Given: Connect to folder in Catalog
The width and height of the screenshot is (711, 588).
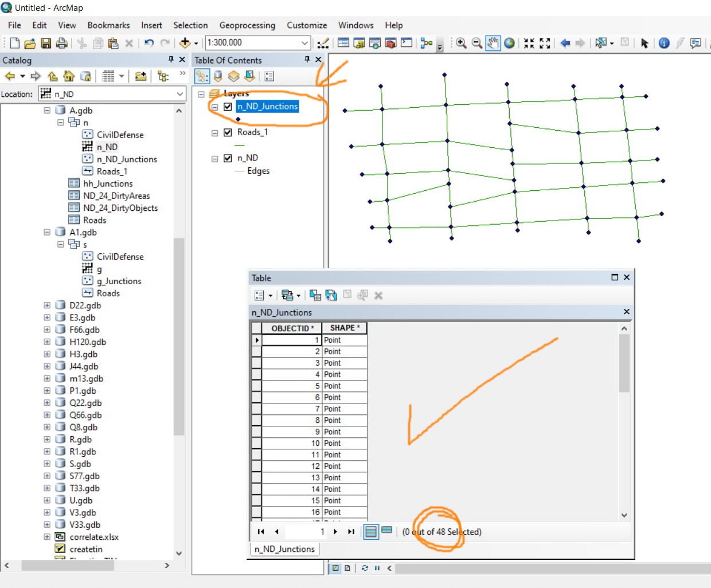Looking at the screenshot, I should 140,76.
